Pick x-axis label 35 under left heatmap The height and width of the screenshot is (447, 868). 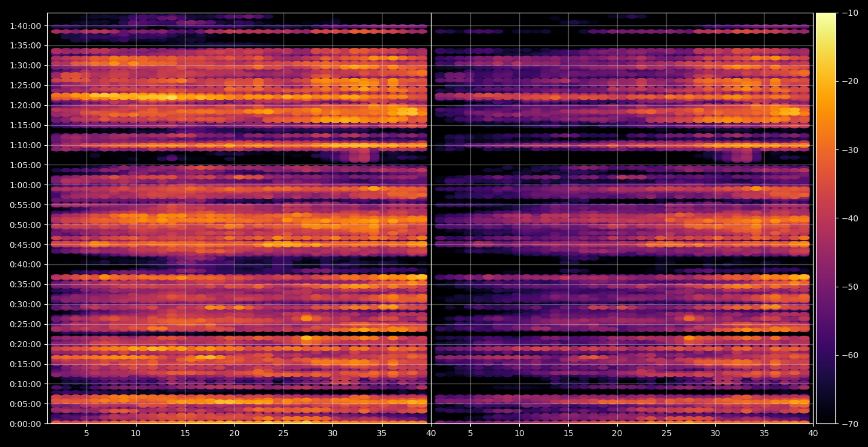pyautogui.click(x=382, y=434)
